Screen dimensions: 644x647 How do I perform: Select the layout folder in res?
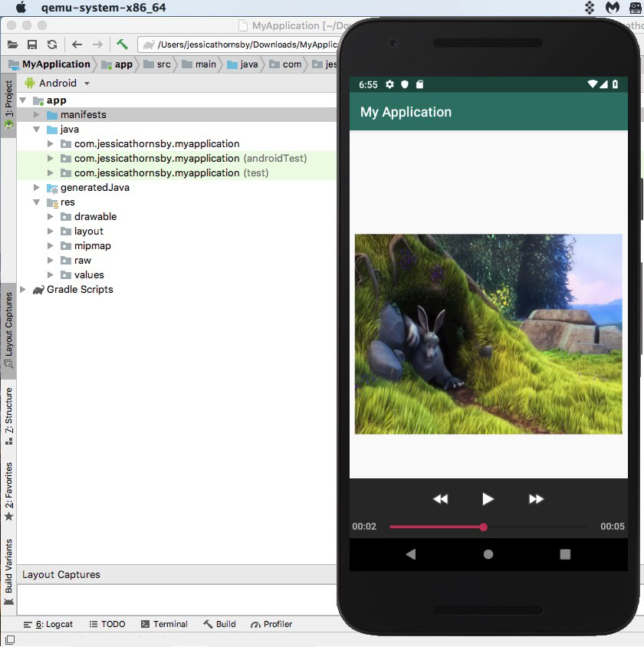point(88,232)
